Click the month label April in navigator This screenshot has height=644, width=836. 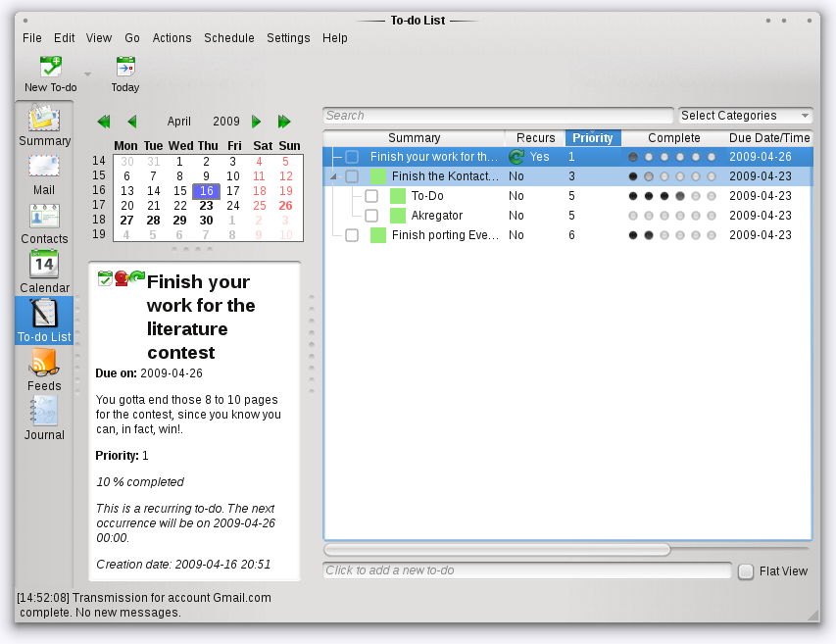178,122
